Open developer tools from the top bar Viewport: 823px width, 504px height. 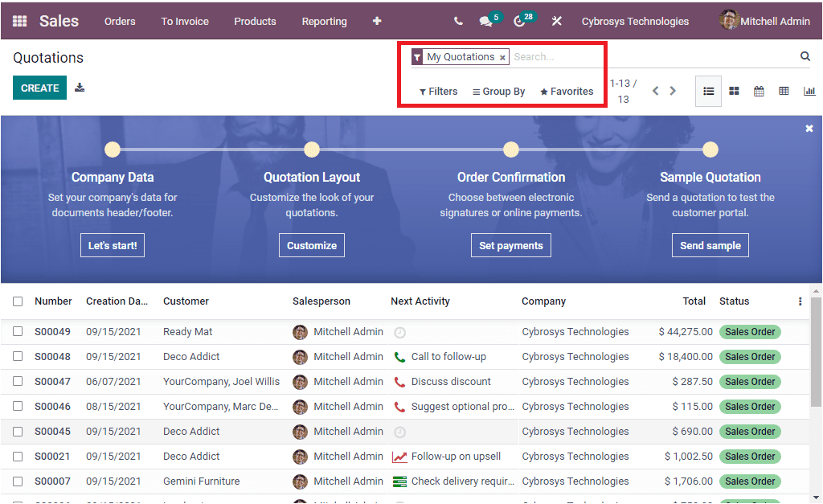click(x=557, y=21)
